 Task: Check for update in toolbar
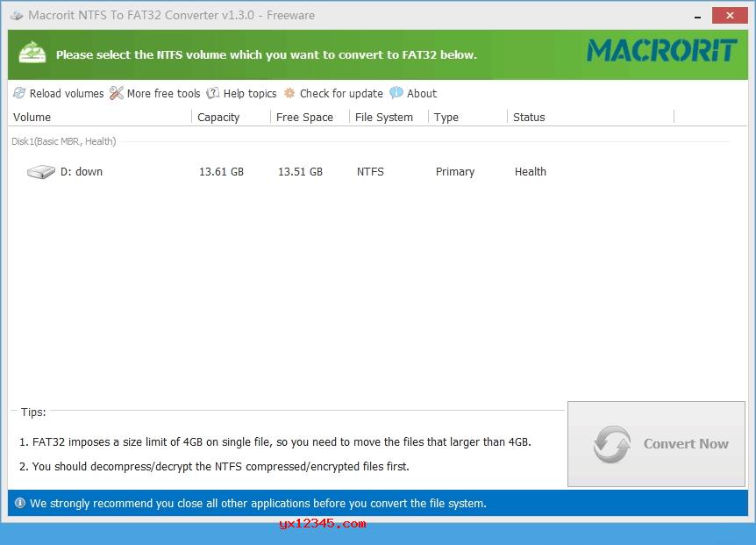[x=333, y=93]
